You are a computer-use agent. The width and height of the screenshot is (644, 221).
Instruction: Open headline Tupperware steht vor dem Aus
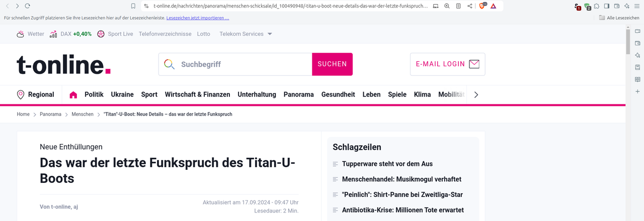[387, 164]
